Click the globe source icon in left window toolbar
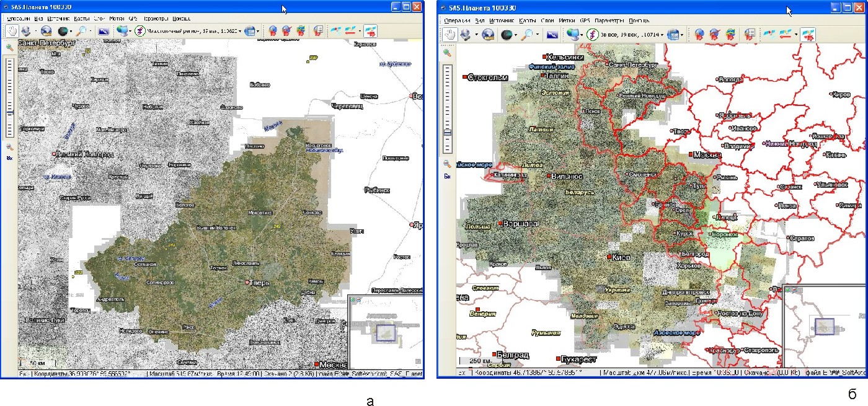Image resolution: width=868 pixels, height=406 pixels. point(46,30)
